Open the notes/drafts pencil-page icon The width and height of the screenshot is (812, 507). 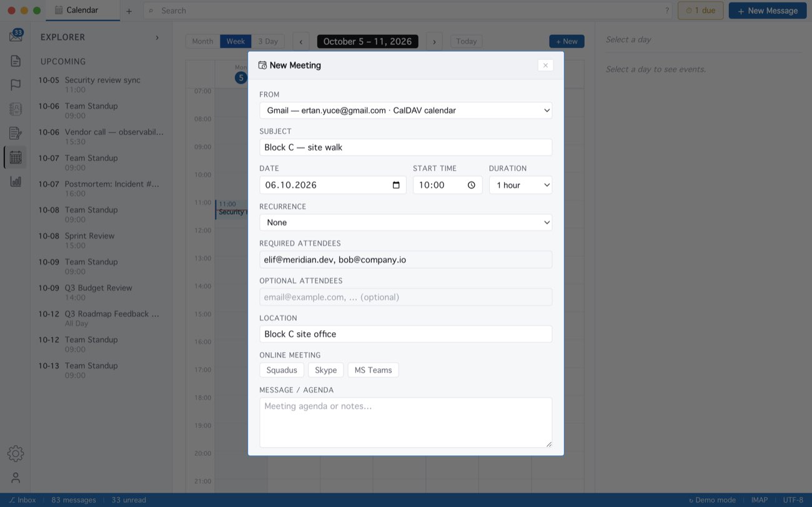tap(16, 133)
